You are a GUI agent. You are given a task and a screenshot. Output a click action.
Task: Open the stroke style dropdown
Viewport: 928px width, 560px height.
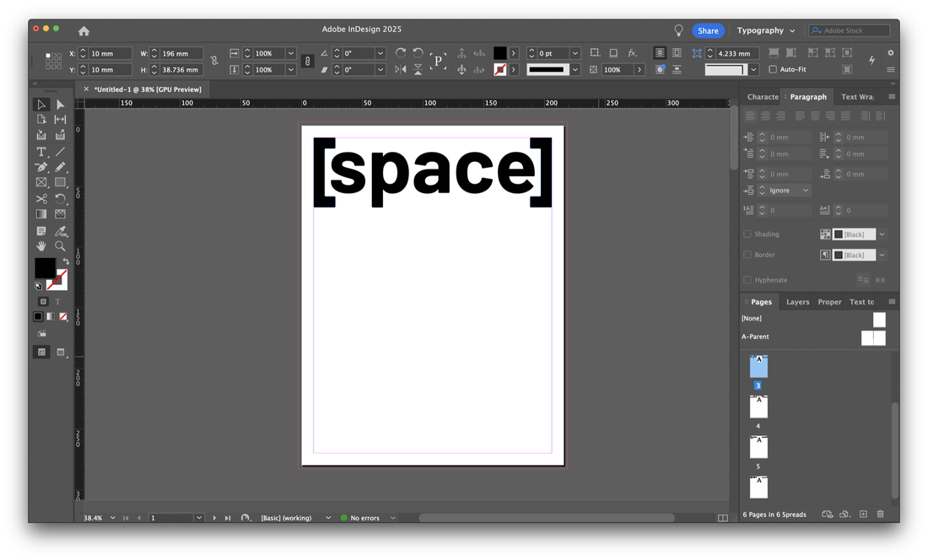[575, 69]
